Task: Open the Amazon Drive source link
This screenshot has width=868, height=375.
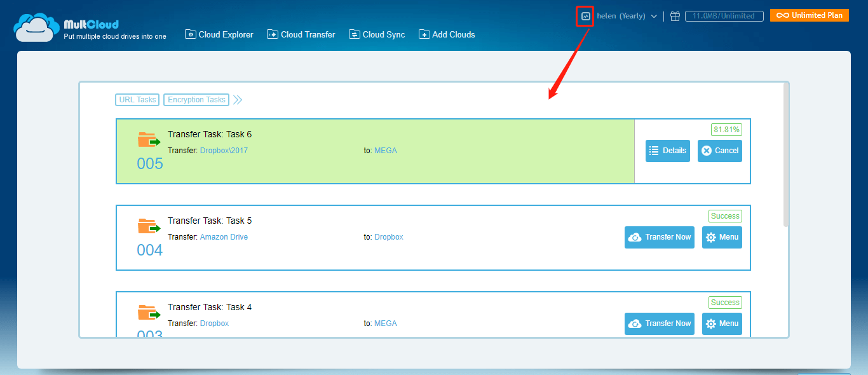Action: coord(224,237)
